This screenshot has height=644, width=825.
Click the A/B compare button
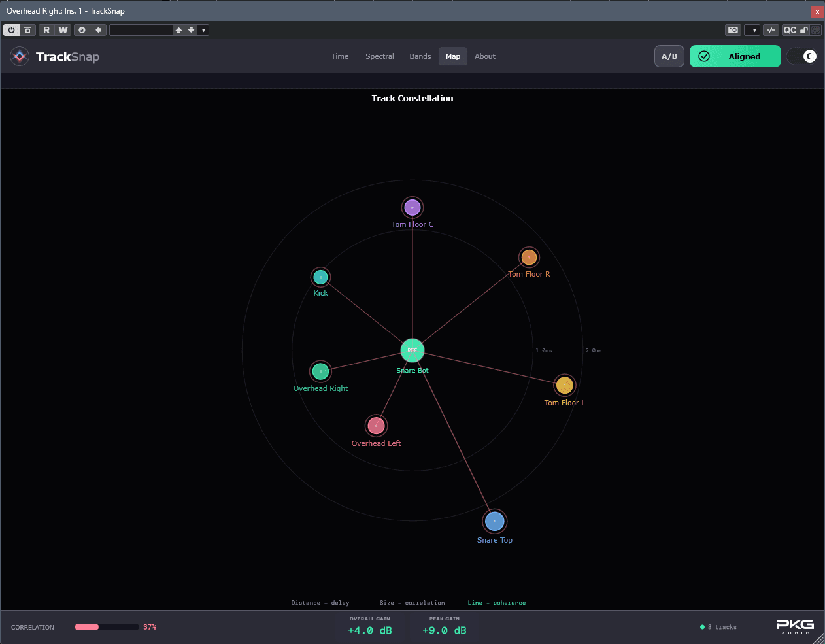tap(669, 56)
